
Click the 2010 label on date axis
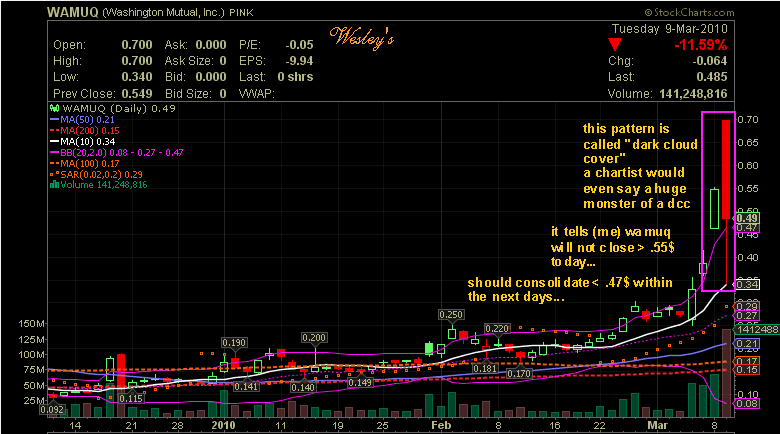[x=223, y=425]
